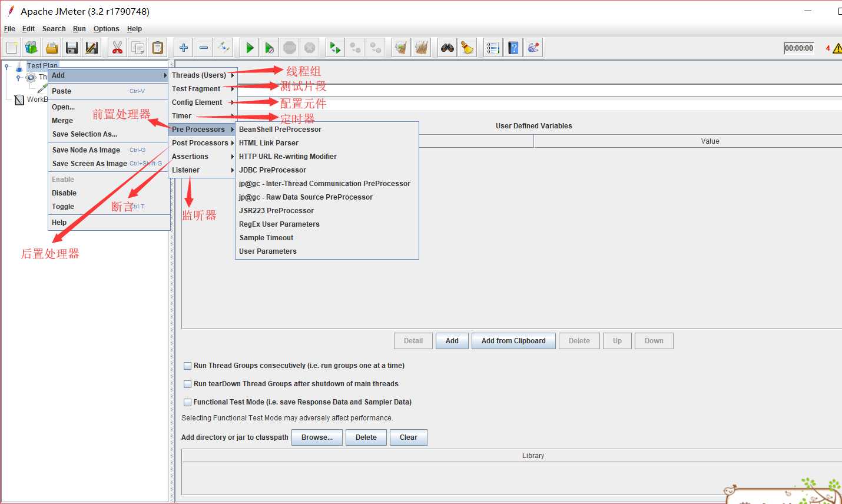The image size is (842, 504).
Task: Expand Config Element submenu
Action: tap(203, 102)
